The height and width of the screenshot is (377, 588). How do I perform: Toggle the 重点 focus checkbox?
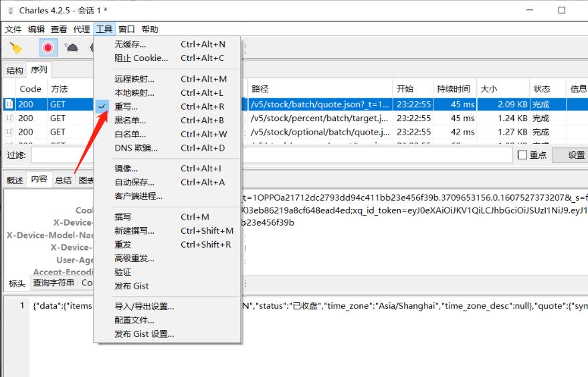[x=522, y=155]
